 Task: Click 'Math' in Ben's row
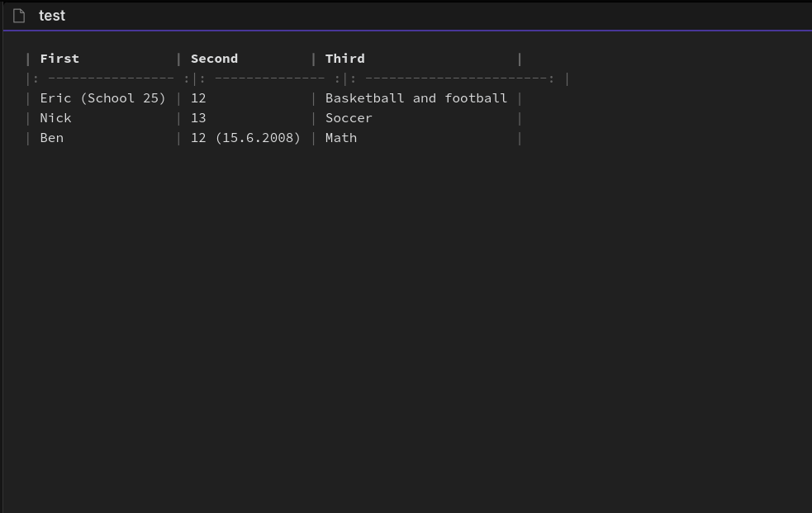(x=341, y=137)
